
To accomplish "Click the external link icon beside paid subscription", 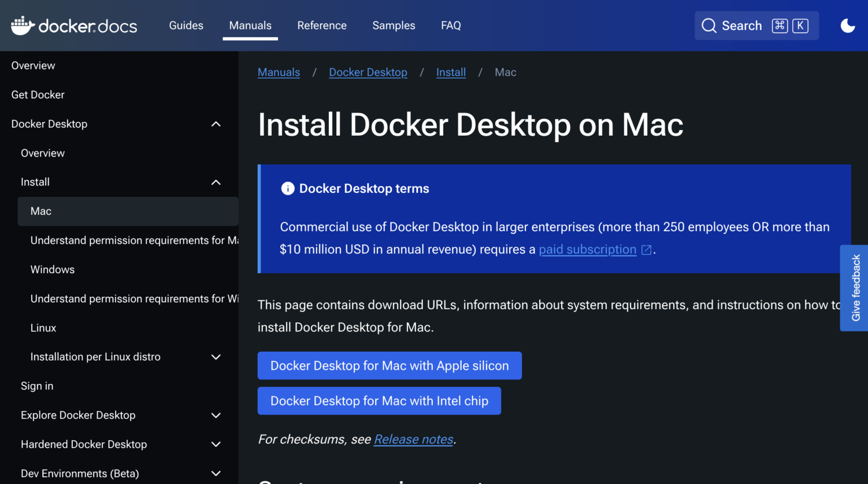I will 646,249.
